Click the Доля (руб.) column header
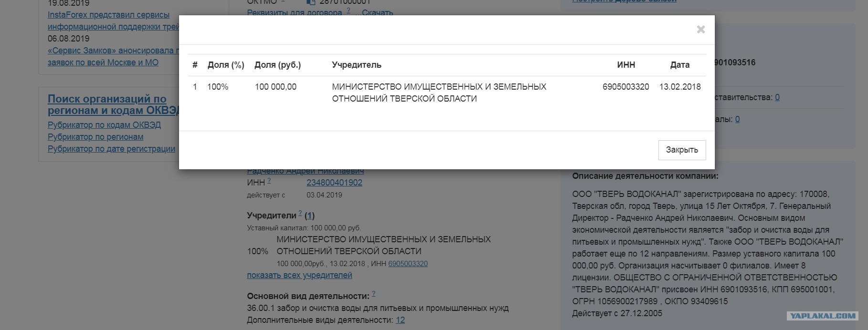The height and width of the screenshot is (330, 868). (x=278, y=65)
